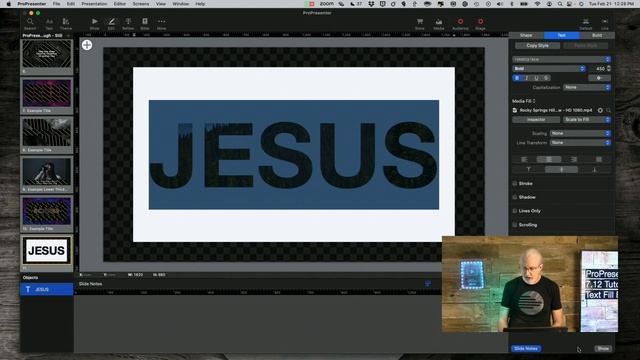Open the Scaling dropdown

(x=580, y=133)
